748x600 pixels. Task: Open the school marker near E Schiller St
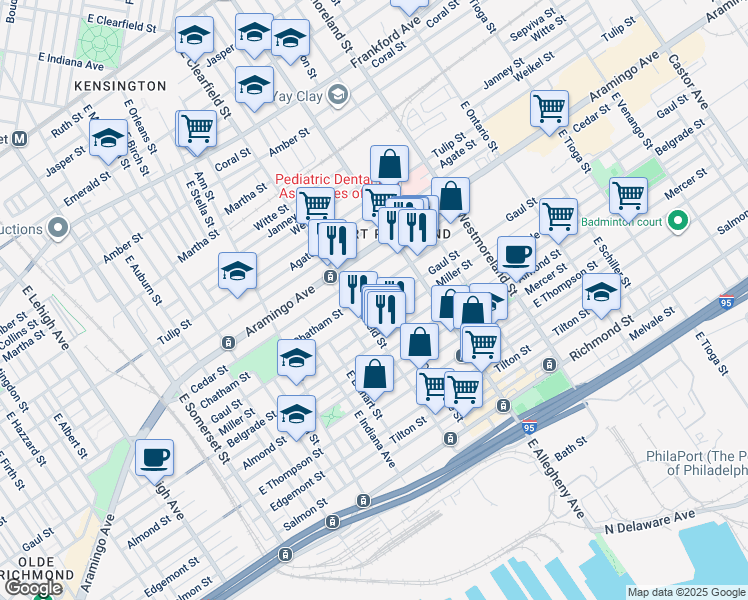click(601, 293)
